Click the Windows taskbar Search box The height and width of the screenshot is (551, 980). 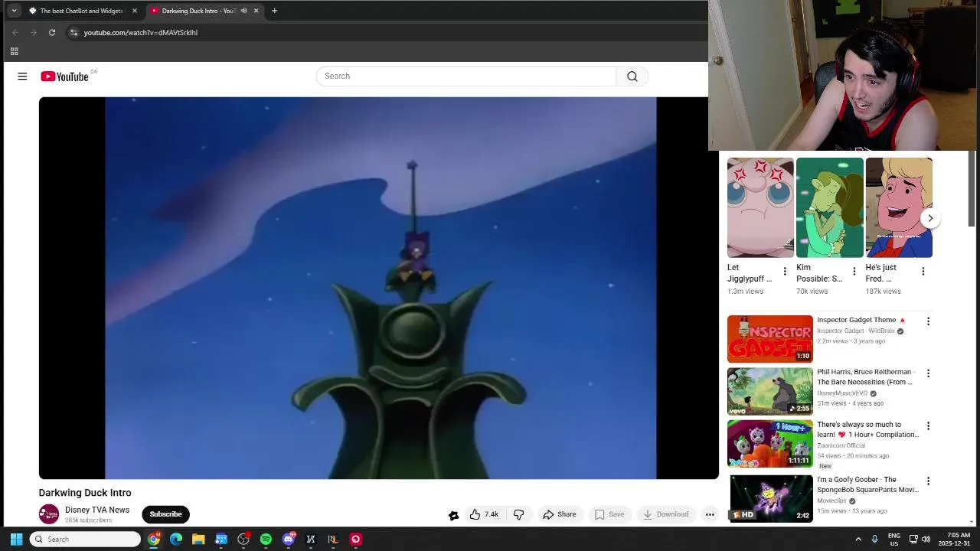[x=86, y=540]
